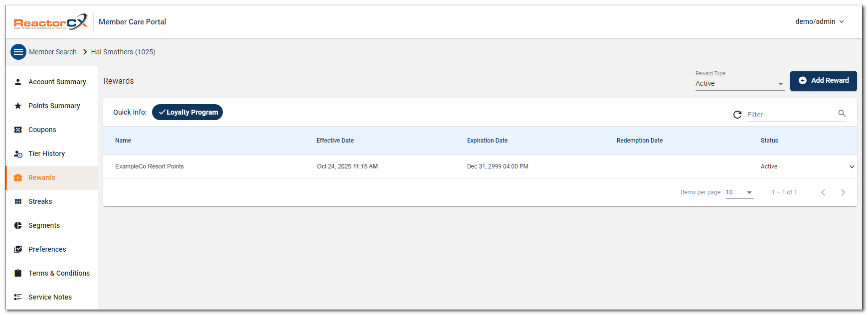Image resolution: width=868 pixels, height=315 pixels.
Task: Open Account Summary in the sidebar
Action: tap(57, 82)
